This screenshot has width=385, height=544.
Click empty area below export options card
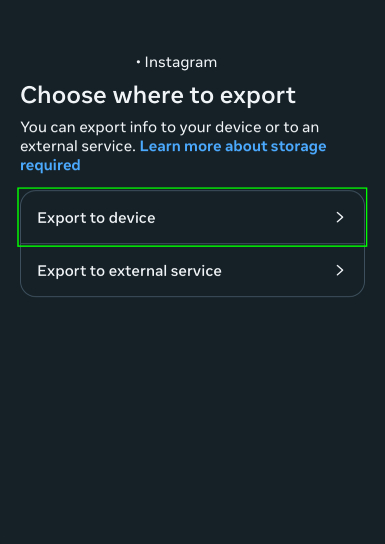point(192,416)
